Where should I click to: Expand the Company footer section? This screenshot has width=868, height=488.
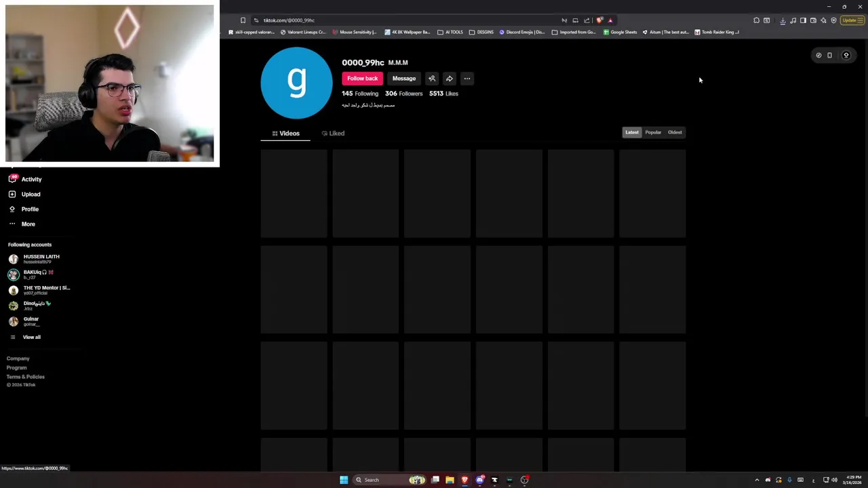click(18, 359)
